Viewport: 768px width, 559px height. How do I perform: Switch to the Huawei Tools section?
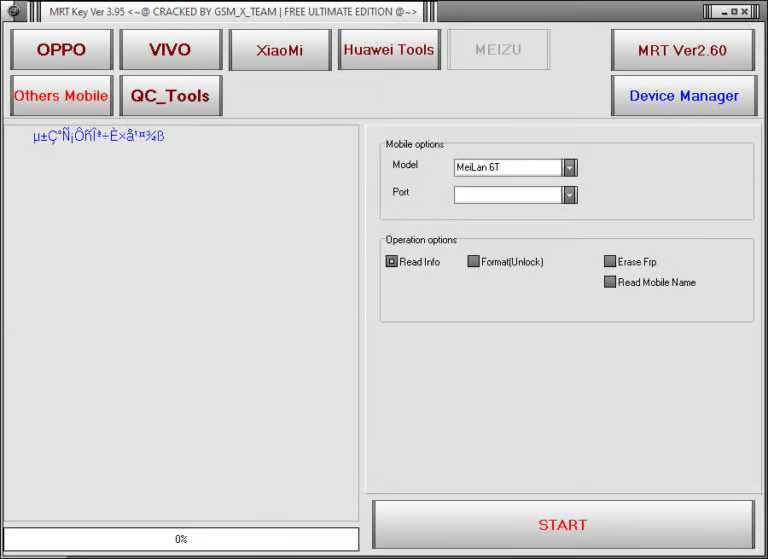click(x=389, y=50)
